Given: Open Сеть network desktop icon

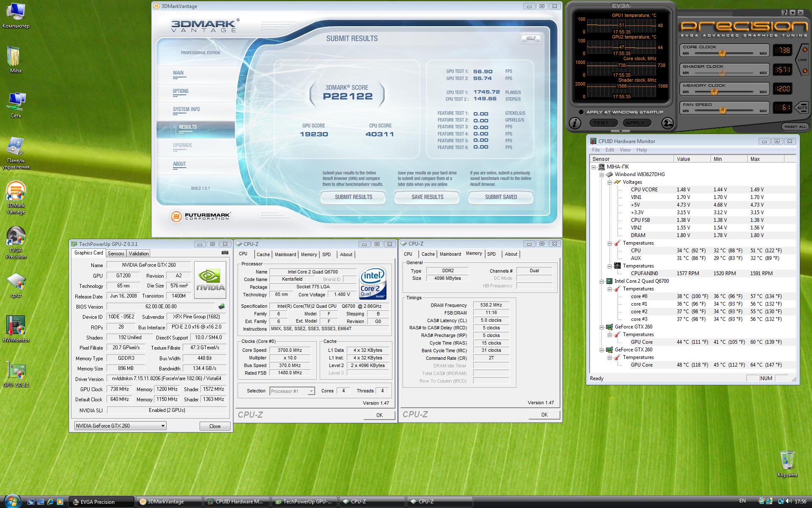Looking at the screenshot, I should click(x=16, y=105).
